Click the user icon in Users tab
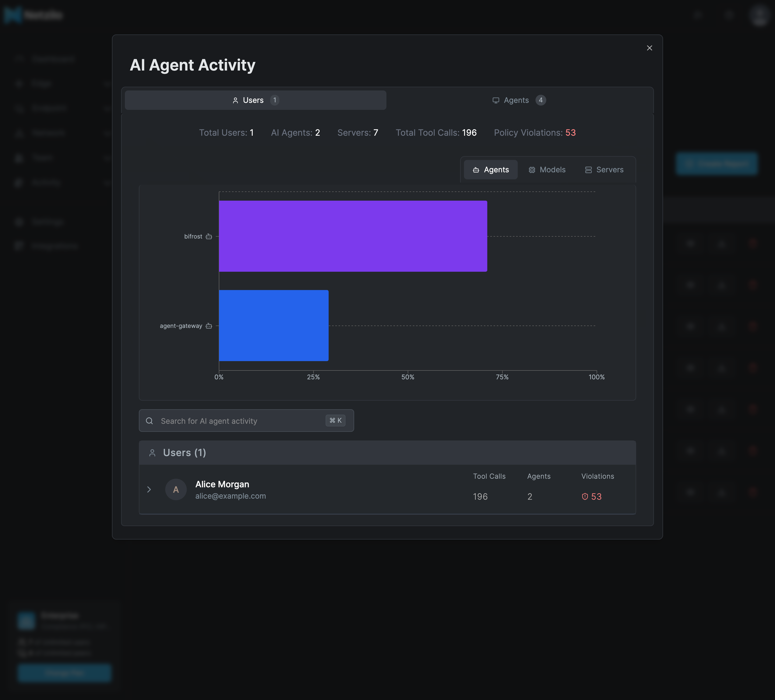Viewport: 775px width, 700px height. click(x=235, y=100)
